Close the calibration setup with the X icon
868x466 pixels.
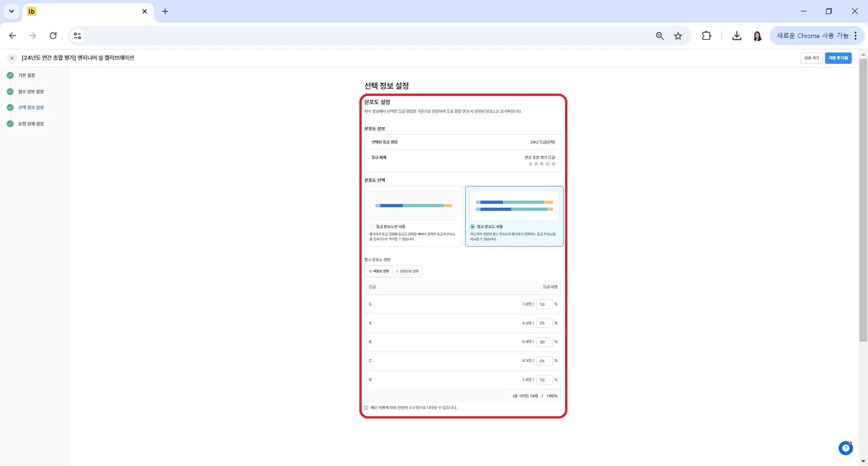12,58
